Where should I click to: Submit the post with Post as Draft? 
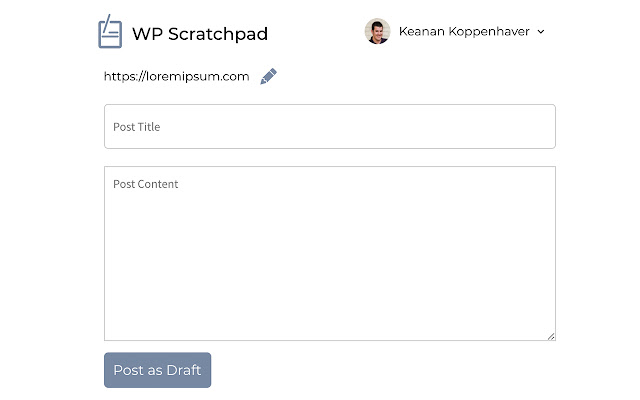click(x=157, y=370)
